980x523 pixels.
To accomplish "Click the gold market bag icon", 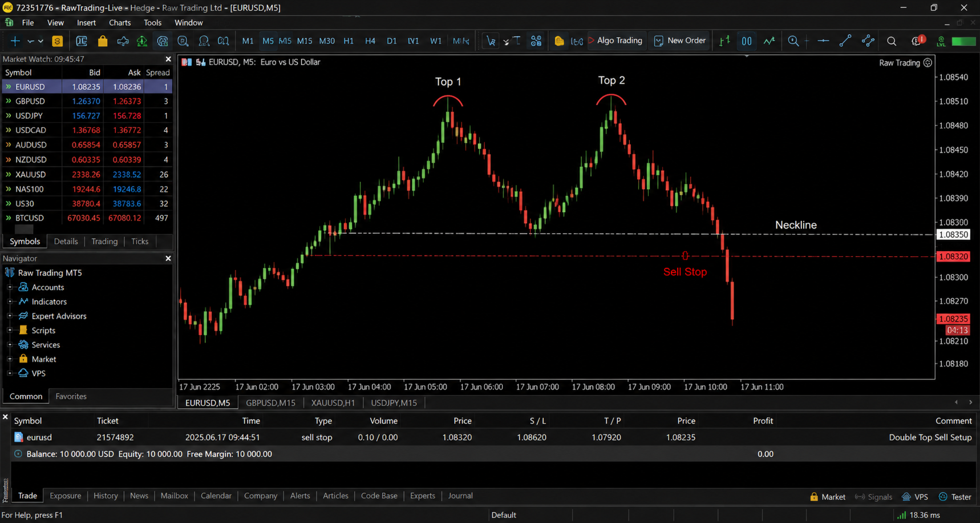I will click(x=103, y=41).
